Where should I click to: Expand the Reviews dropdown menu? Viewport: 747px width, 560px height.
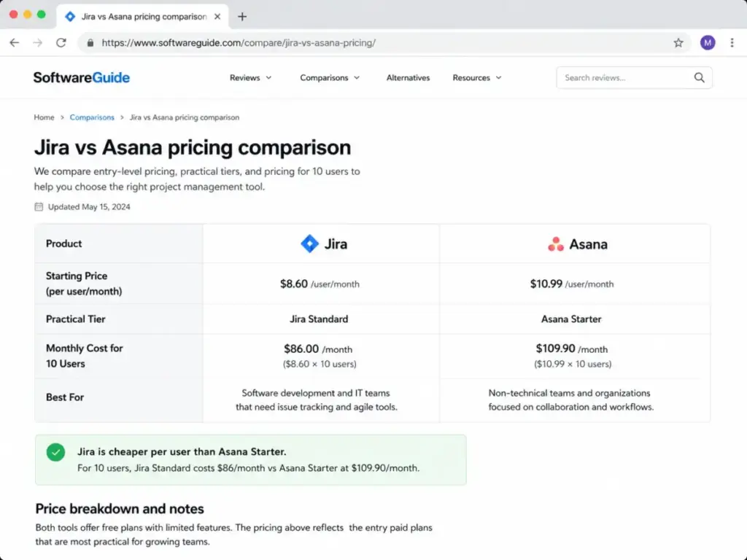click(x=251, y=77)
